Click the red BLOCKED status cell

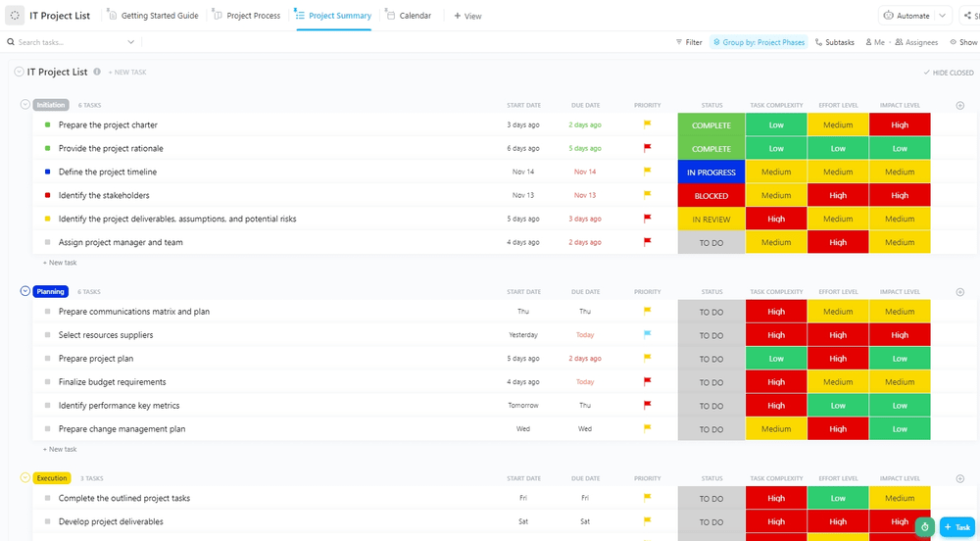(x=711, y=195)
